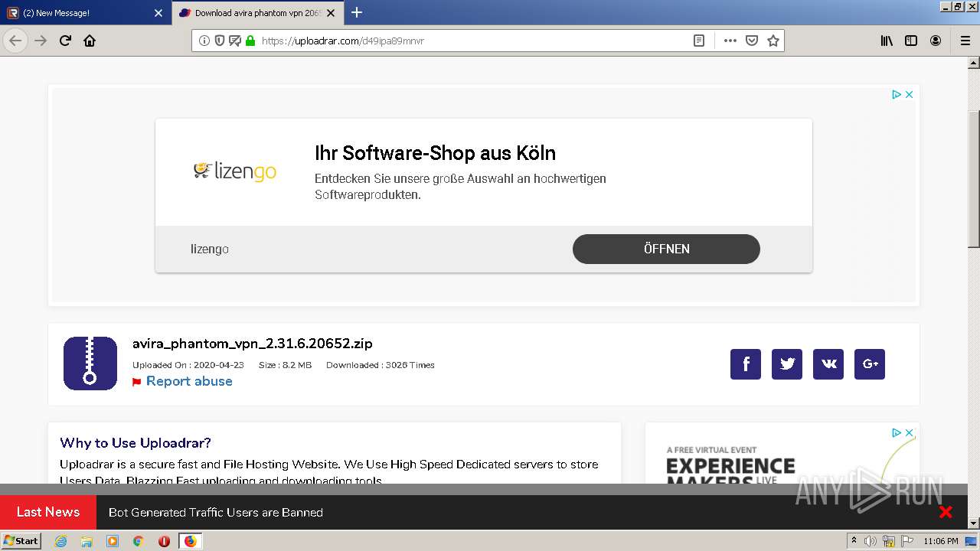Click the avira_phantom_vpn_2.31.6.20652.zip file name
Screen dimensions: 980x551
coord(253,344)
